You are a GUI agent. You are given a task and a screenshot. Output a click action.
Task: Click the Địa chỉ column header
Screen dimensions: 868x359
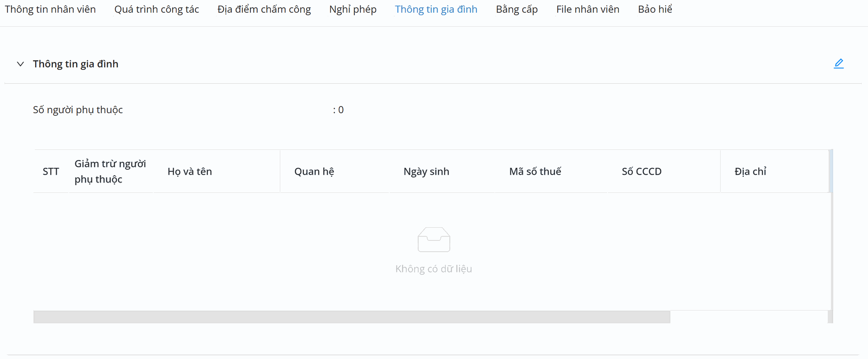click(750, 172)
